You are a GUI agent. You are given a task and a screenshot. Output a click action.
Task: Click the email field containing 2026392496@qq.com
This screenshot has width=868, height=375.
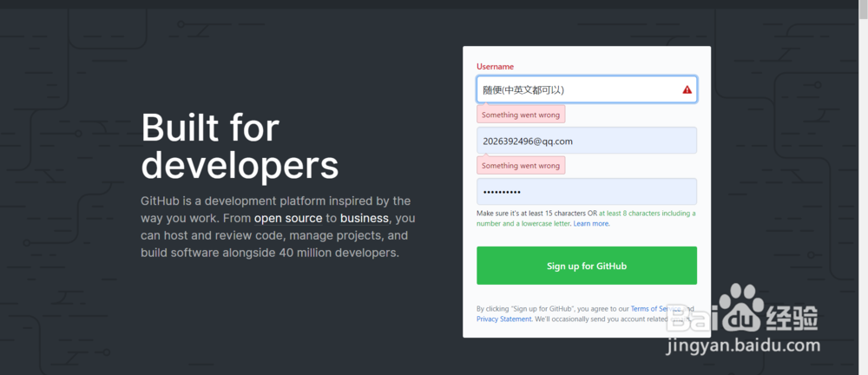(586, 141)
